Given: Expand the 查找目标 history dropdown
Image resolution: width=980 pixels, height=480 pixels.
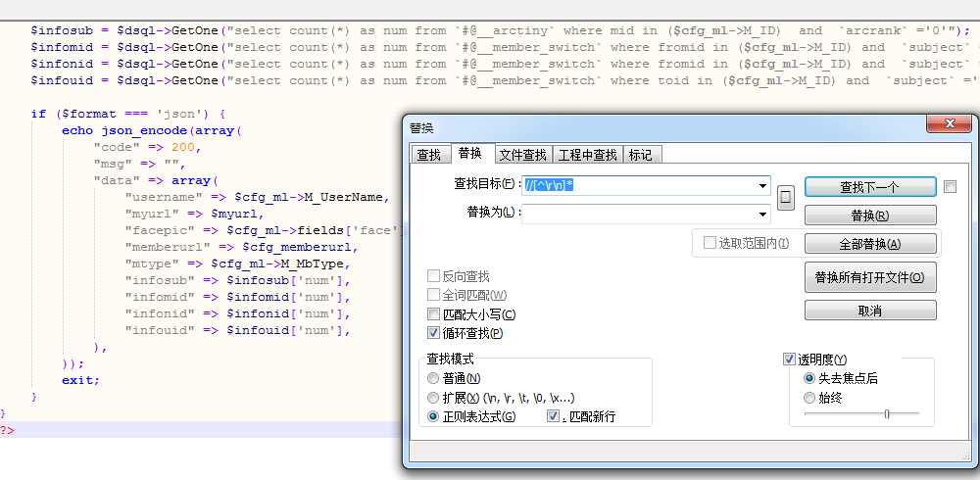Looking at the screenshot, I should click(763, 186).
